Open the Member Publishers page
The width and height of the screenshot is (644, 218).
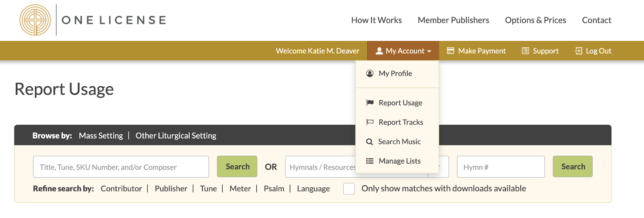453,20
